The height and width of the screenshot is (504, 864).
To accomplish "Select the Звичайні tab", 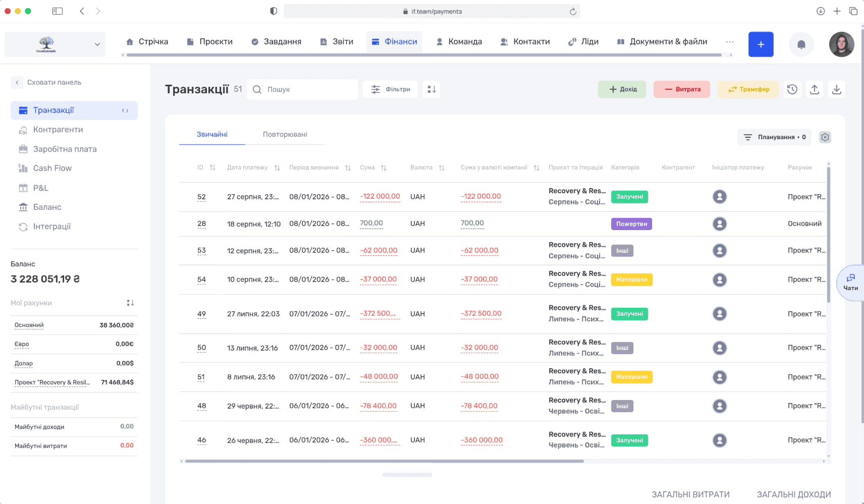I will click(x=212, y=134).
